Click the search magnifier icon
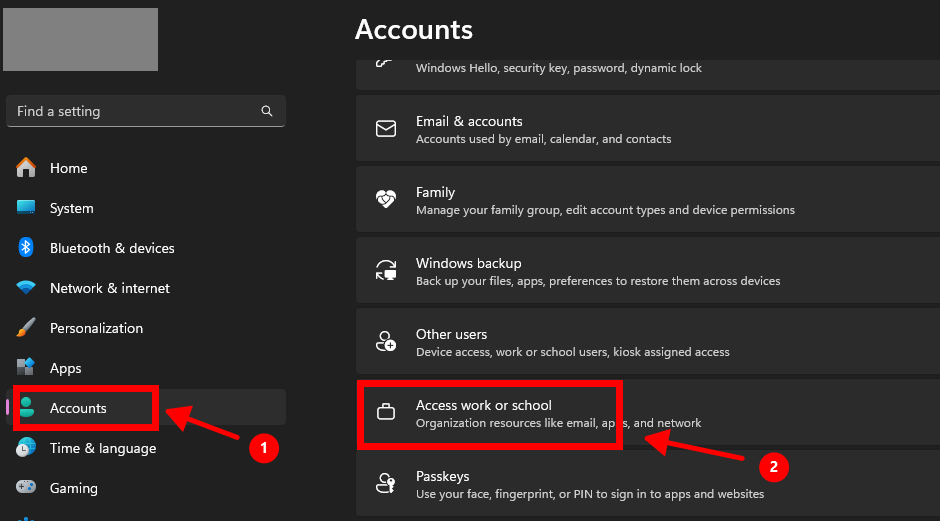940x521 pixels. (266, 111)
